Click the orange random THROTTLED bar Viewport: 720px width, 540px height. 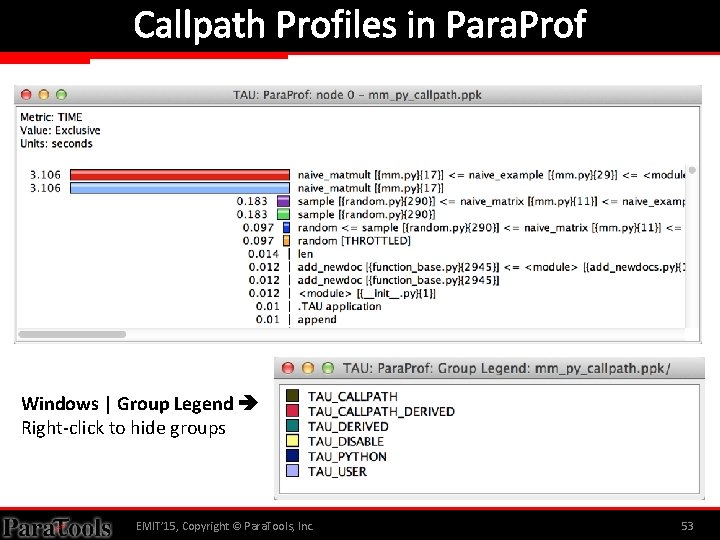pyautogui.click(x=287, y=241)
